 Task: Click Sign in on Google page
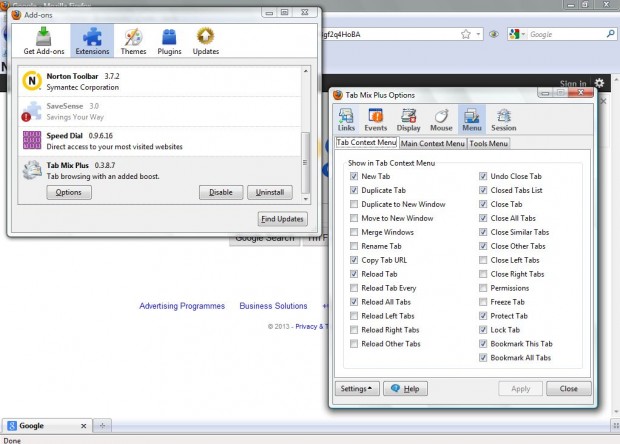click(573, 83)
